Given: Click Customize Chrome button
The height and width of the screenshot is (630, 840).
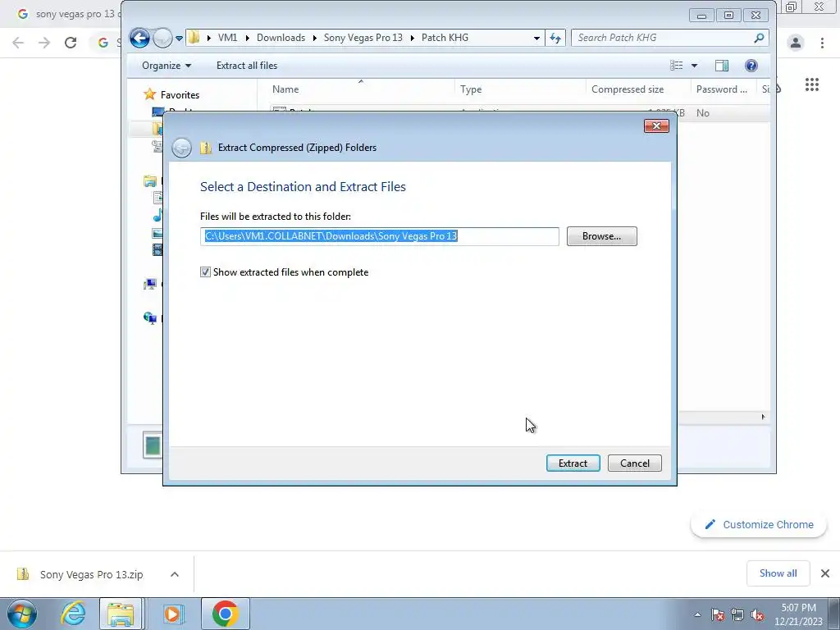Looking at the screenshot, I should (x=759, y=524).
